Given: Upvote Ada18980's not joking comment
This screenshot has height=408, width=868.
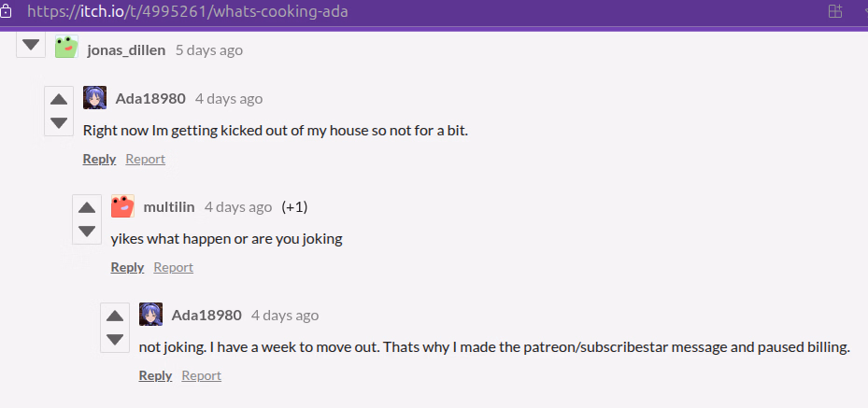Looking at the screenshot, I should [115, 317].
